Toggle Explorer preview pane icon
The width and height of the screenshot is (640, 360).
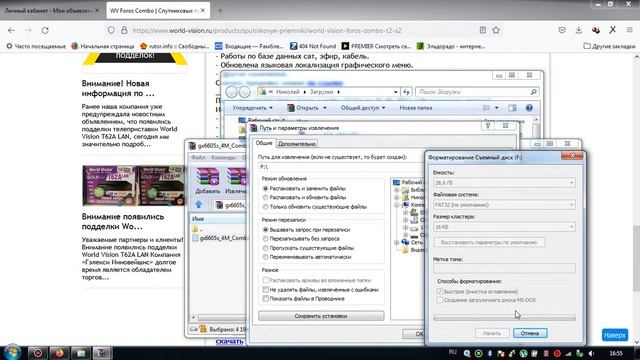click(512, 108)
